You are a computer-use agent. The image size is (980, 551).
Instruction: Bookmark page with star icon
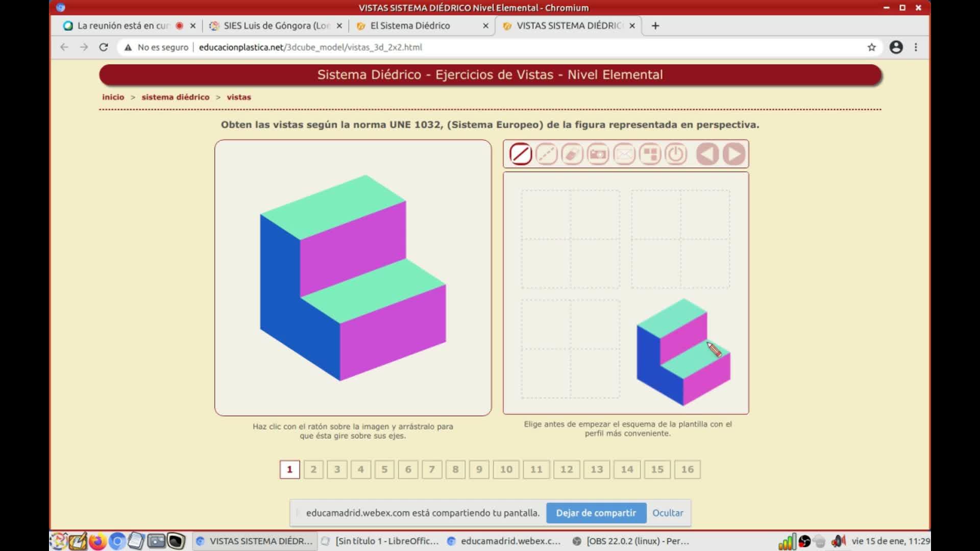(871, 47)
